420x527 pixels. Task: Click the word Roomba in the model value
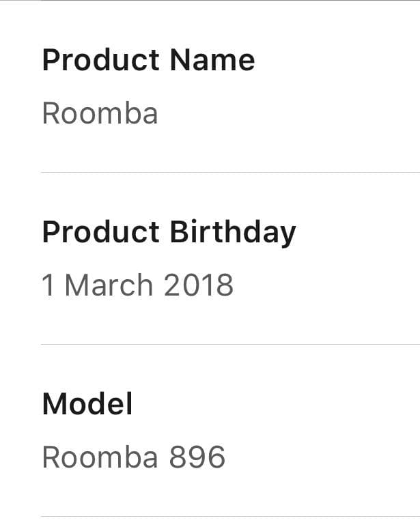[100, 457]
